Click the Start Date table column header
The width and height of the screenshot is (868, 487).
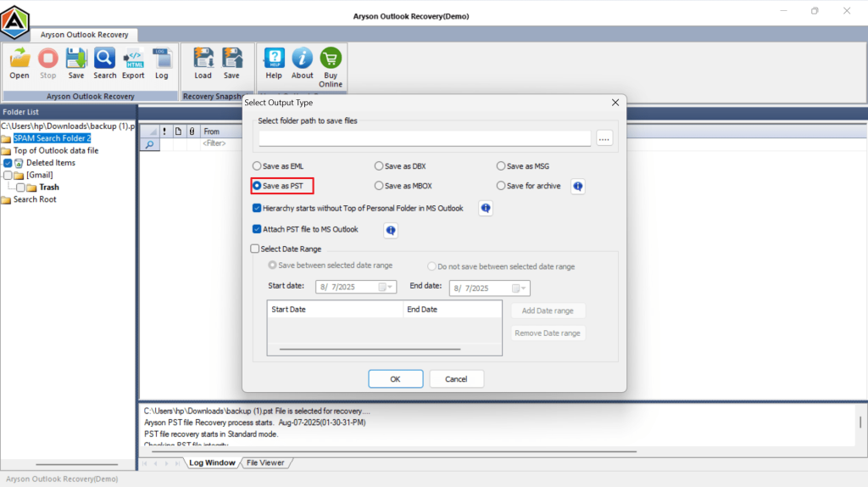[335, 309]
